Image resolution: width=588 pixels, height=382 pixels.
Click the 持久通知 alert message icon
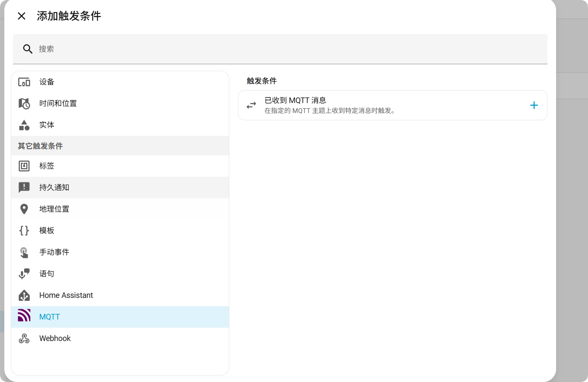24,188
